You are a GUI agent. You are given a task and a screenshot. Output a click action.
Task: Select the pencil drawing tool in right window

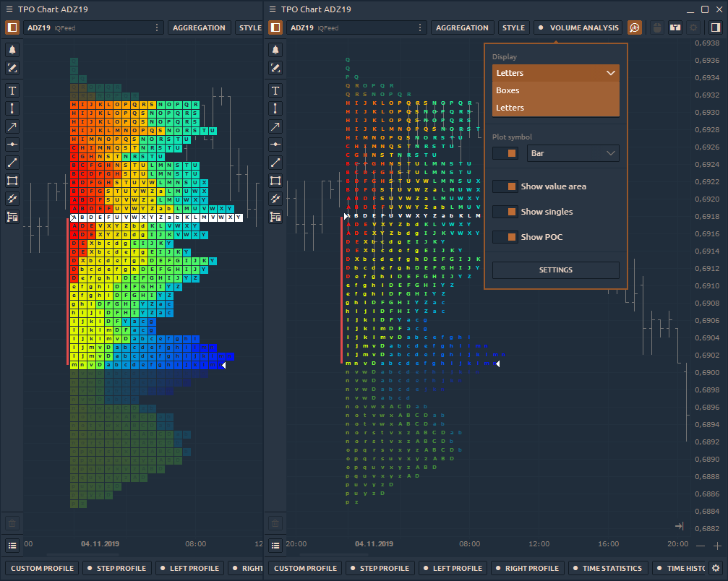point(275,68)
